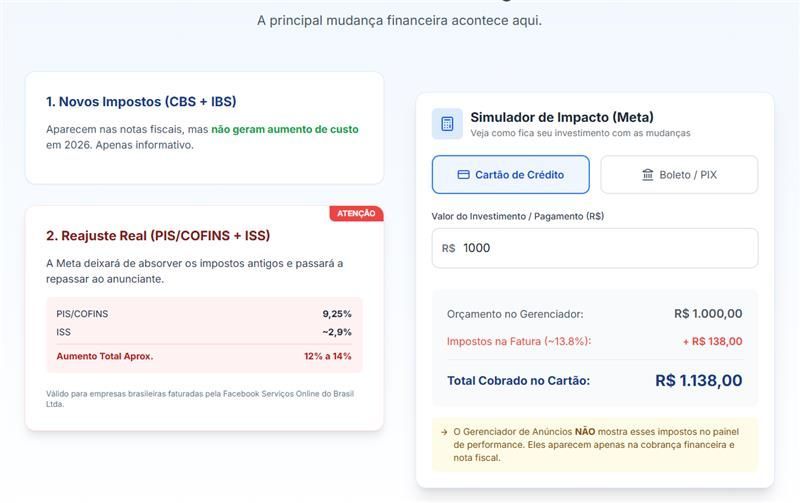Click the credit card icon on Cartão de Crédito

(x=463, y=175)
